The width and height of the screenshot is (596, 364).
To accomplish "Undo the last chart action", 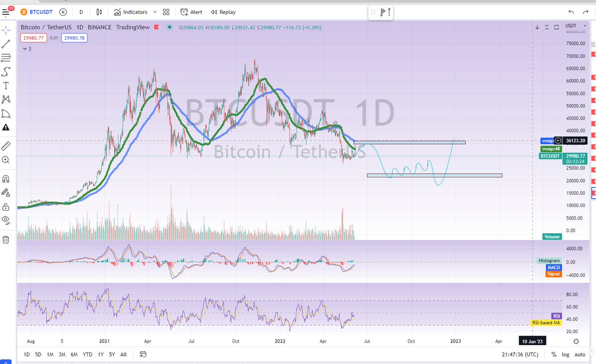I will click(571, 12).
